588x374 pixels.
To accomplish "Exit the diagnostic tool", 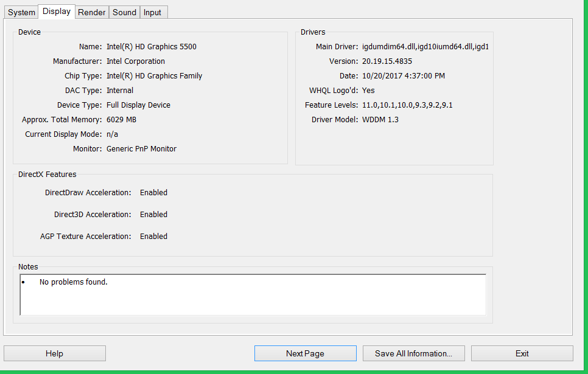I will [x=522, y=353].
